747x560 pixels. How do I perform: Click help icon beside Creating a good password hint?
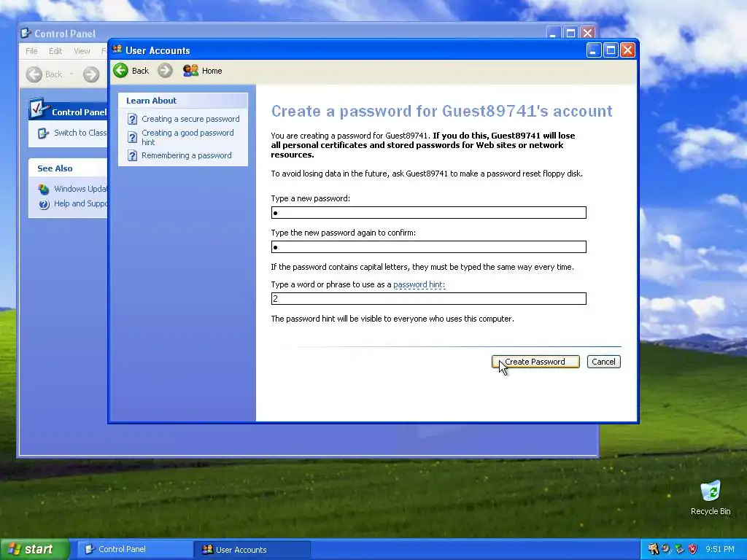[133, 137]
